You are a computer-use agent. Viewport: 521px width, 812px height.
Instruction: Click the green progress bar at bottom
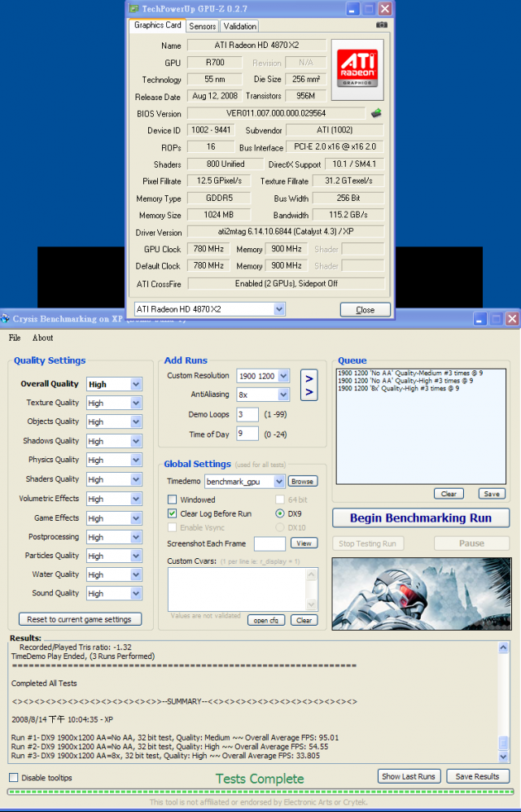pyautogui.click(x=260, y=792)
